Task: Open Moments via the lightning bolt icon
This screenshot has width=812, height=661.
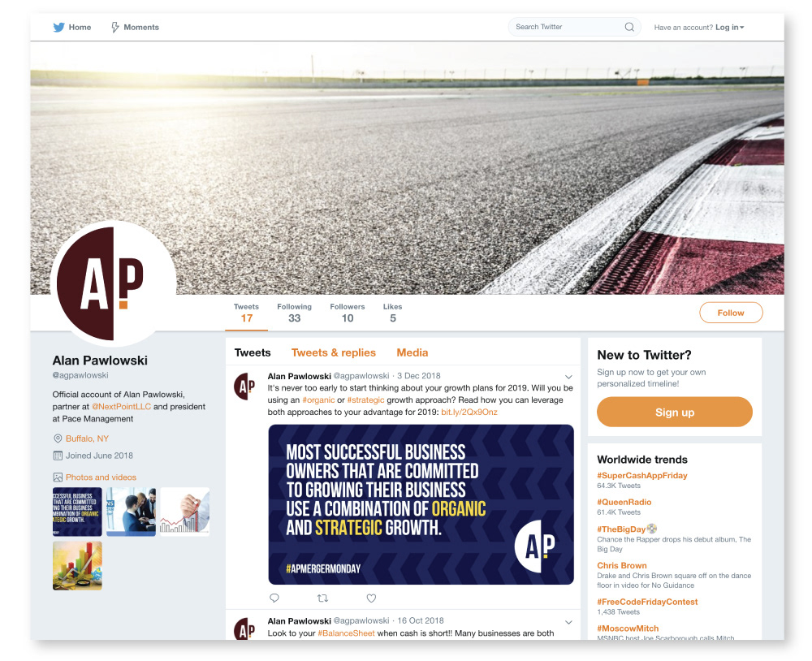Action: pos(115,27)
